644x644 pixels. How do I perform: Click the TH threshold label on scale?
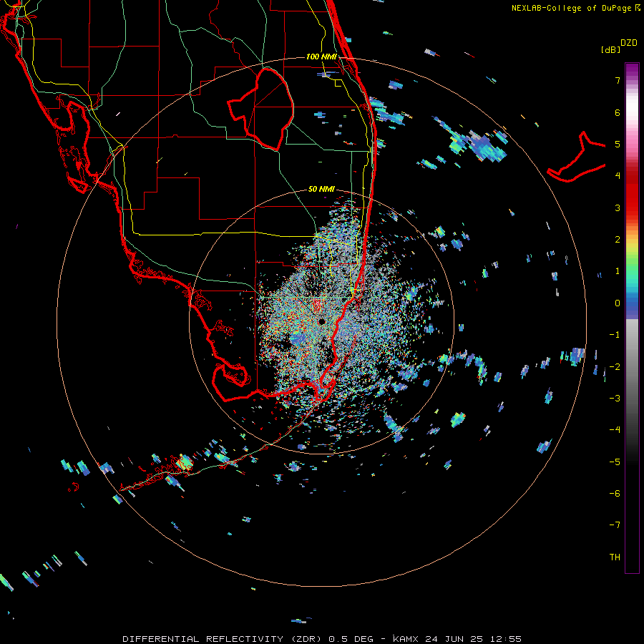coord(615,557)
